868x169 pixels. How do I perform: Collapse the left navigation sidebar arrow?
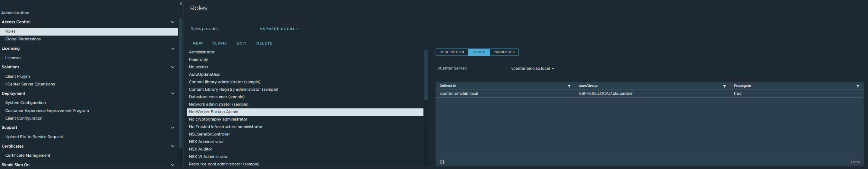(x=181, y=4)
